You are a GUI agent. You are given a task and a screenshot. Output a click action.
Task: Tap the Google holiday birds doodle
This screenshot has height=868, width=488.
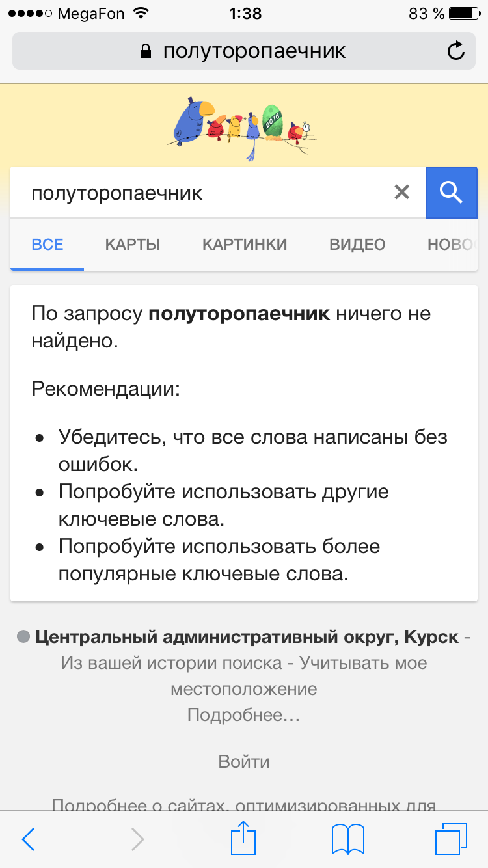(245, 128)
